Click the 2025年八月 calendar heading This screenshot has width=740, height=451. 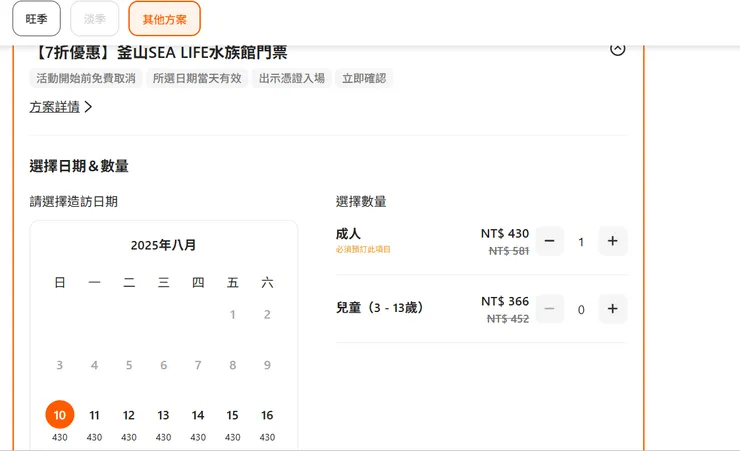click(x=163, y=245)
